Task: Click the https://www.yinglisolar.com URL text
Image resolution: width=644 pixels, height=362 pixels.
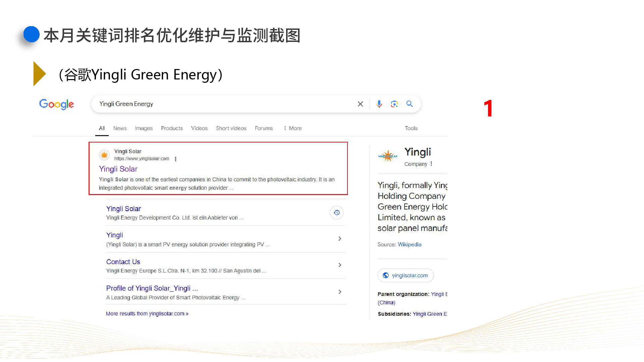Action: [x=142, y=159]
